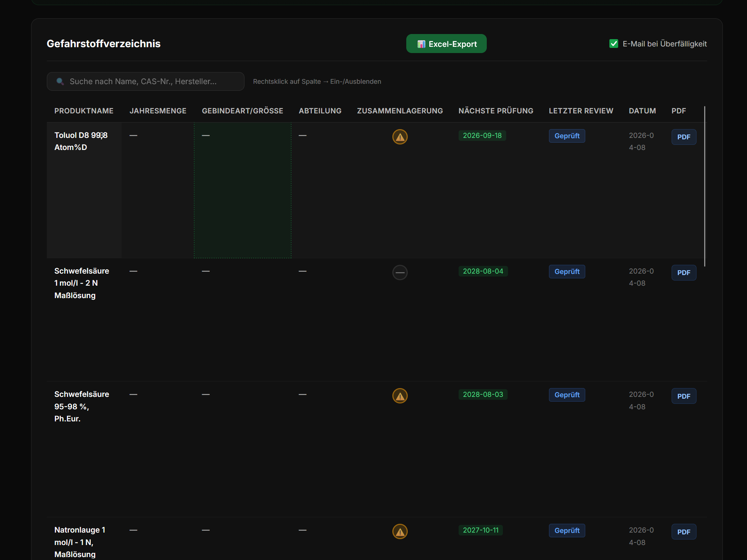This screenshot has height=560, width=747.
Task: Click product name Toluol D8 99,8 Atom%D
Action: point(81,141)
